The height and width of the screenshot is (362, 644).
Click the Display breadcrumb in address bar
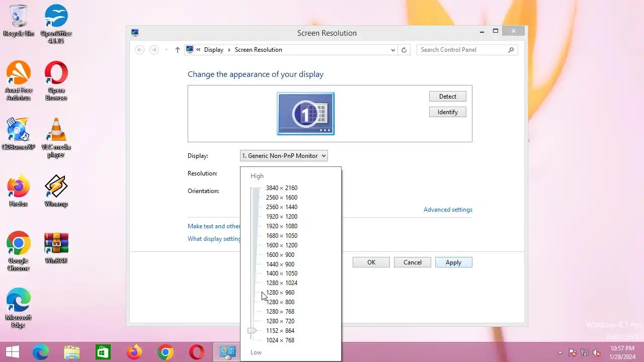click(213, 50)
